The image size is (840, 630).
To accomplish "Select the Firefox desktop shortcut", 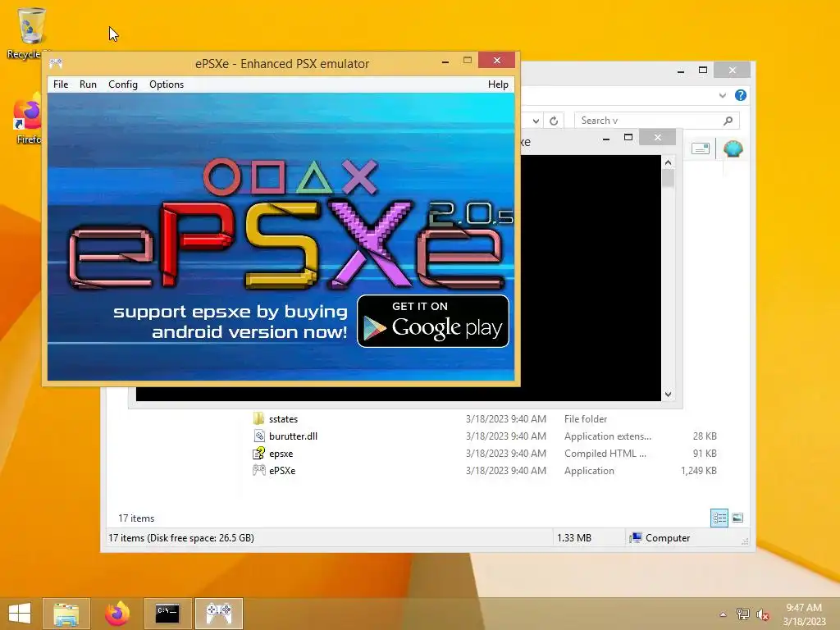I will point(27,121).
